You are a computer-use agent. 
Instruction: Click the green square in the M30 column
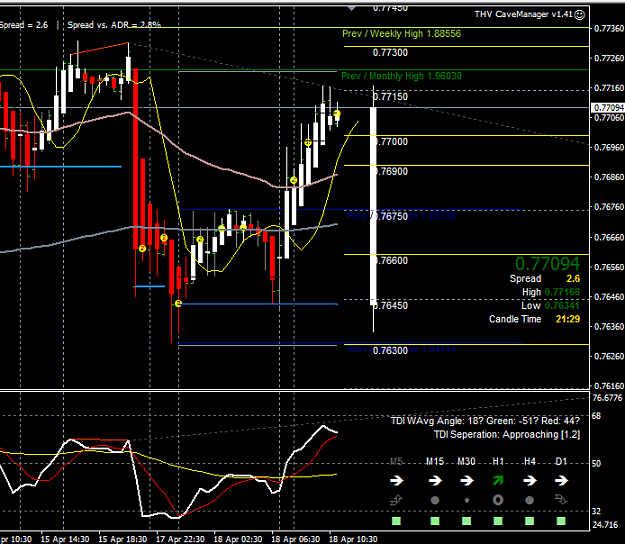(x=466, y=520)
